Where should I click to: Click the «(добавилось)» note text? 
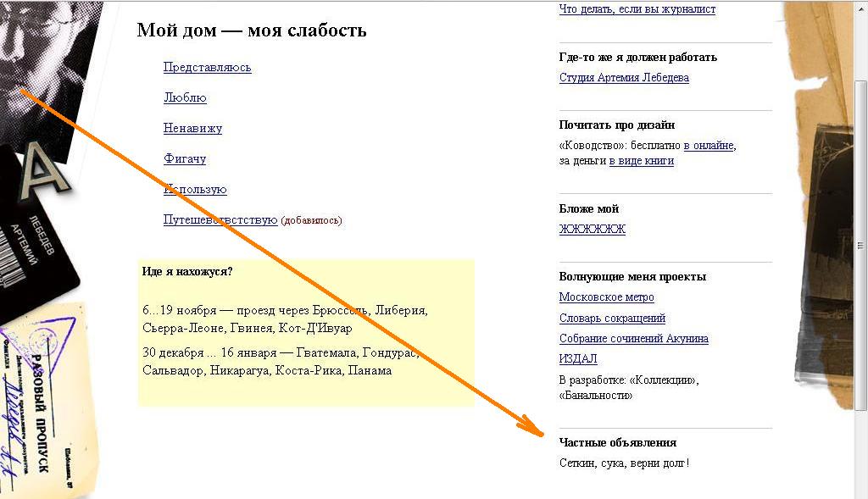point(311,220)
